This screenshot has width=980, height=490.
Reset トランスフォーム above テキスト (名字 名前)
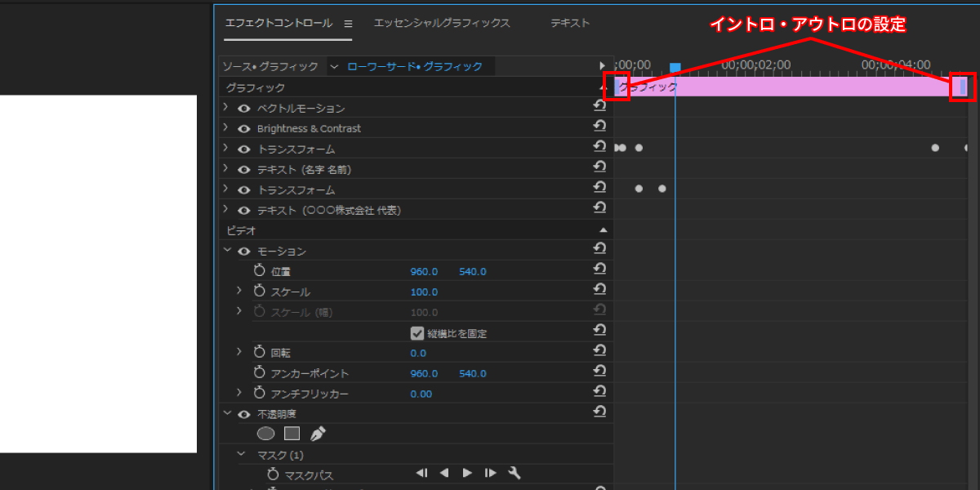pyautogui.click(x=599, y=147)
